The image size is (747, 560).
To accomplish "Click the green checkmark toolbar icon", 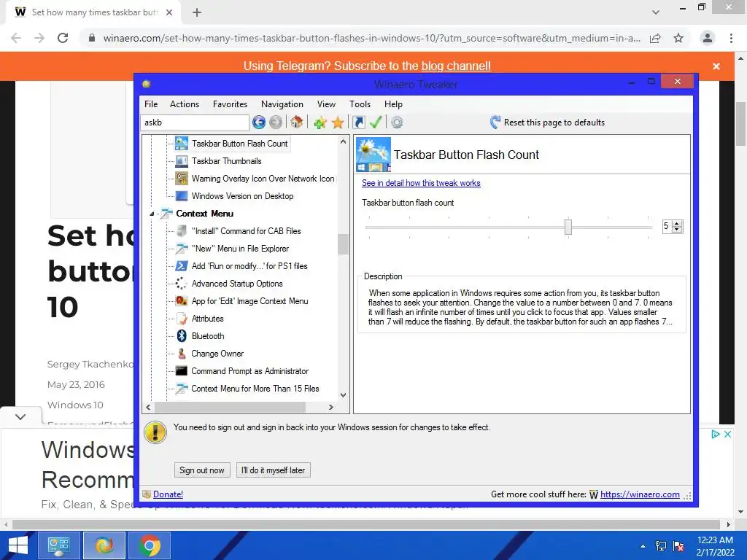I will tap(376, 122).
